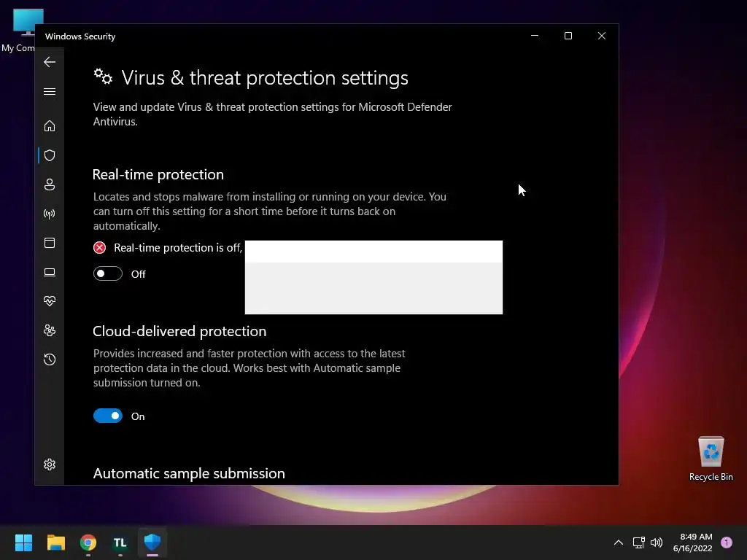Click the red error icon for real-time protection

[x=99, y=248]
